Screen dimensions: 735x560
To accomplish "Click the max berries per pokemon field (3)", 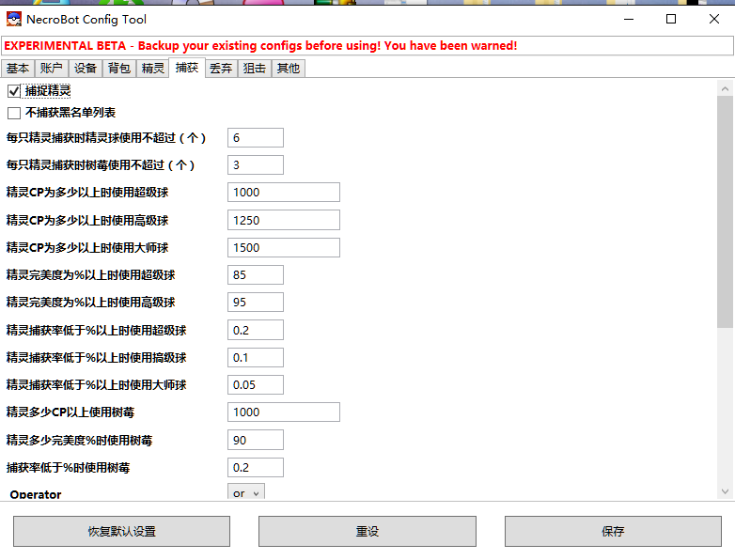I will pos(256,165).
